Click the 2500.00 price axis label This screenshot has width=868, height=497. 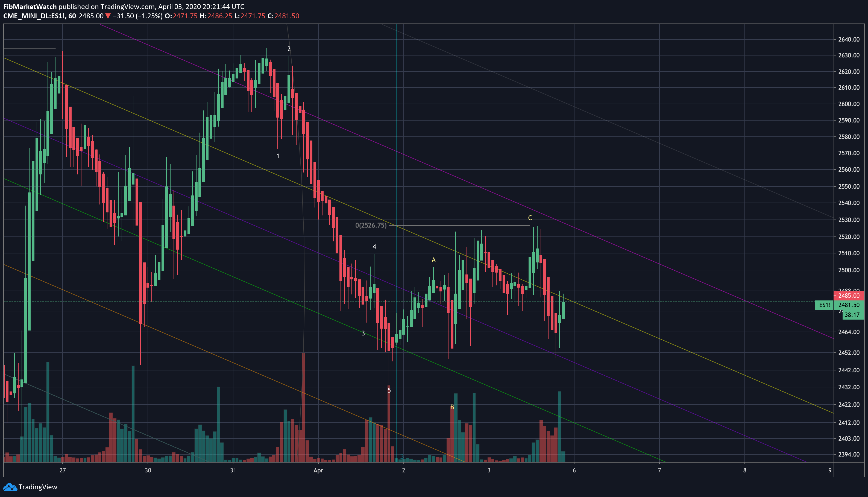tap(849, 270)
